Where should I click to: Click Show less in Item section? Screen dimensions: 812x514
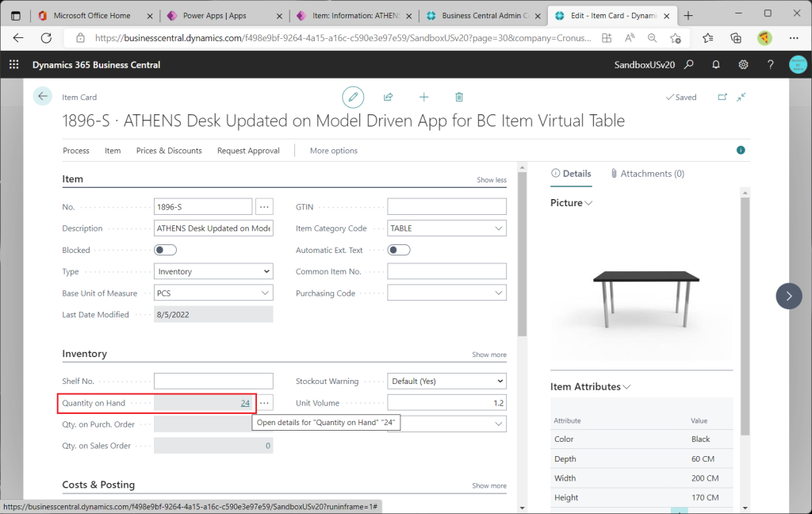(492, 180)
